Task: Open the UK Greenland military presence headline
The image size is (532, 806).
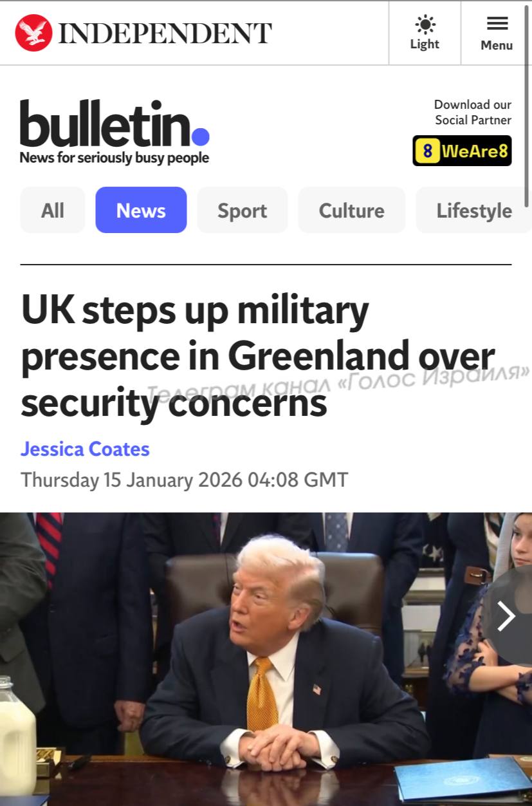Action: click(x=257, y=356)
